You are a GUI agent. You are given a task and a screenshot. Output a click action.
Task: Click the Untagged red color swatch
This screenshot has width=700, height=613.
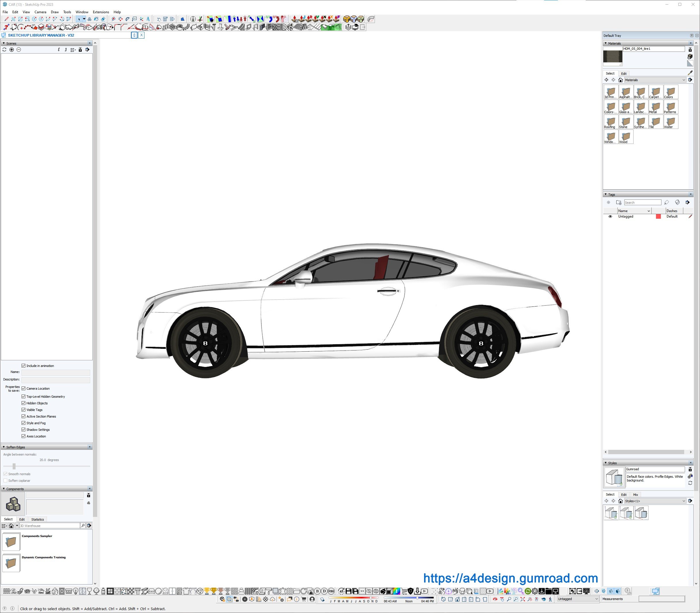(658, 216)
